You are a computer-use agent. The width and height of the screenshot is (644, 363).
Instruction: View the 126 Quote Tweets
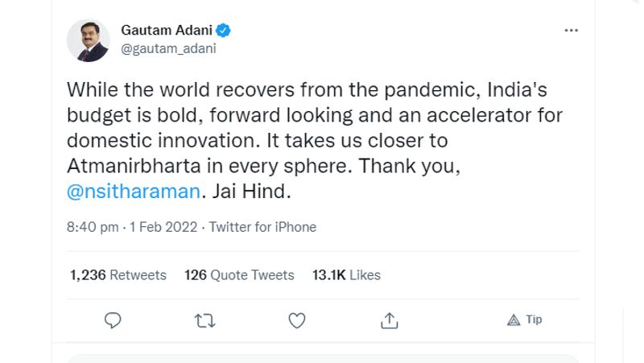(239, 275)
